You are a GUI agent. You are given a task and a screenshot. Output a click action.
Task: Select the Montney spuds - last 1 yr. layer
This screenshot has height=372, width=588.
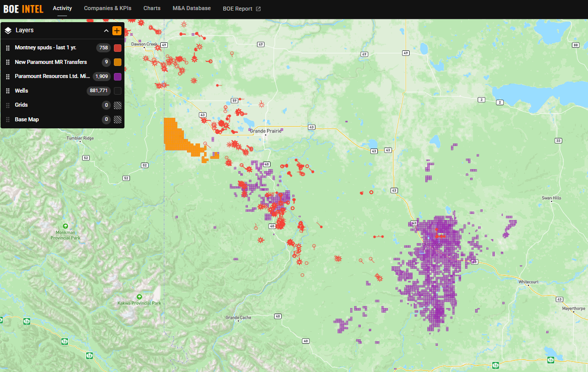[45, 48]
